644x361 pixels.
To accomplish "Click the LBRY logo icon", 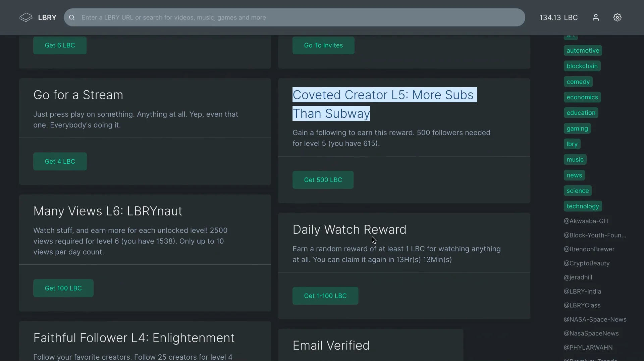I will [x=26, y=17].
